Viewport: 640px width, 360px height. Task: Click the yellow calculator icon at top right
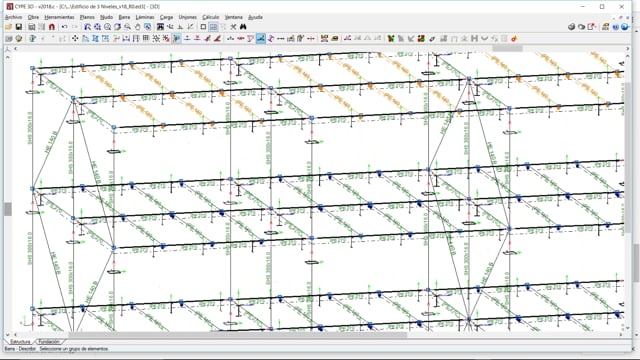[605, 27]
